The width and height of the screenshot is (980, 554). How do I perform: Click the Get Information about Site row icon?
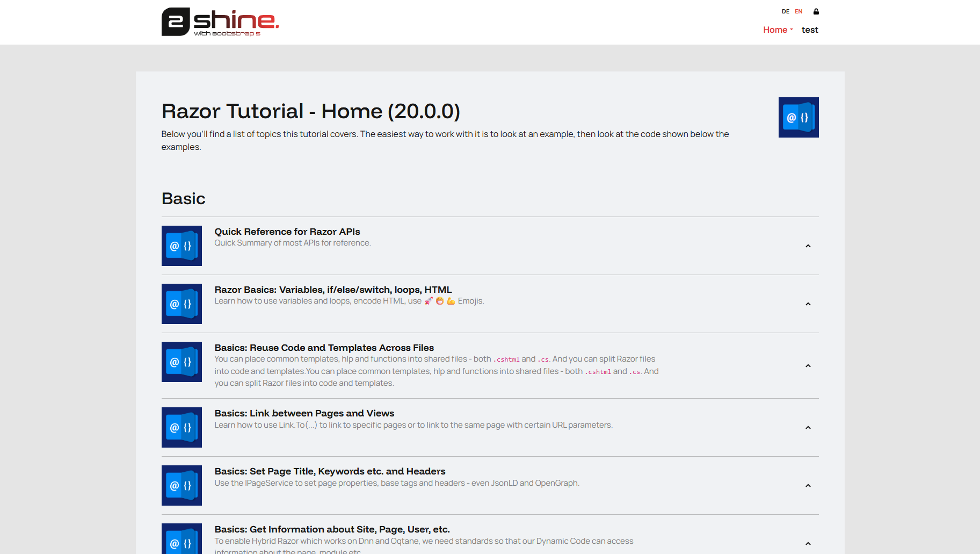[182, 540]
